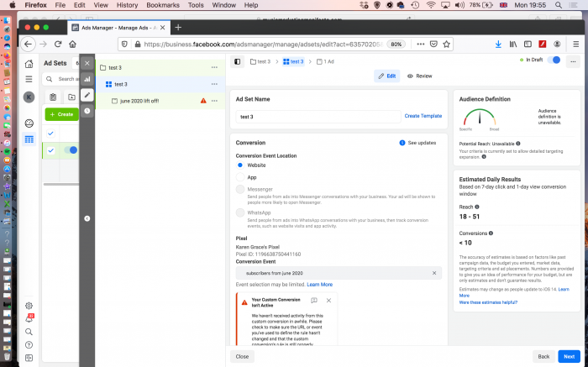Click Were these estimates helpful? link
The image size is (588, 367).
[x=488, y=302]
